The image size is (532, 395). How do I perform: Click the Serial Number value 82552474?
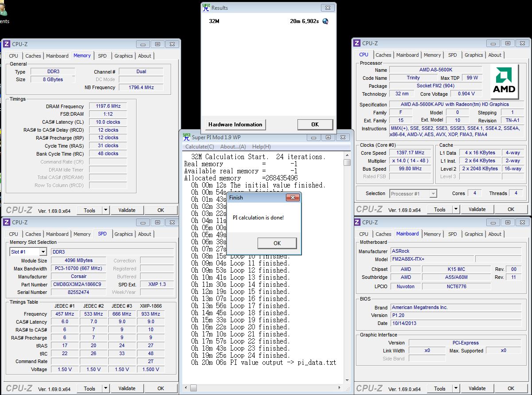tap(79, 293)
